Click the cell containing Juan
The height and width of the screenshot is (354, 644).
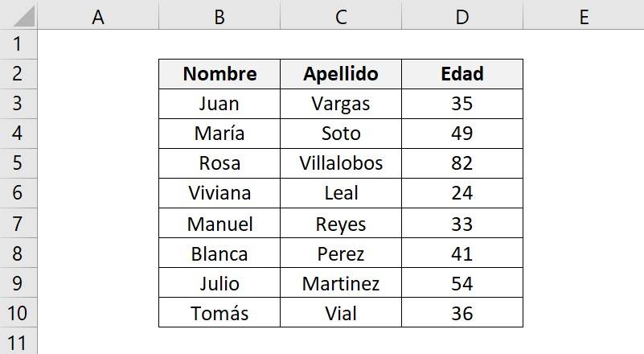point(219,104)
